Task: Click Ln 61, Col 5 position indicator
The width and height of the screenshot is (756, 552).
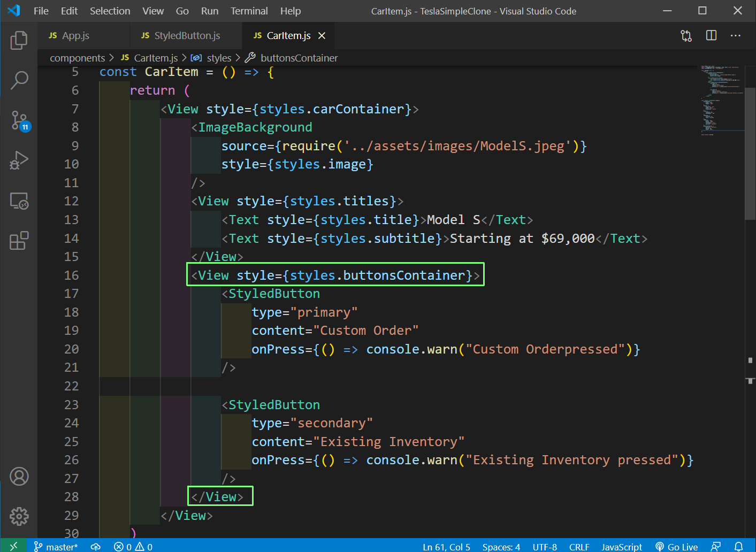Action: [x=446, y=547]
